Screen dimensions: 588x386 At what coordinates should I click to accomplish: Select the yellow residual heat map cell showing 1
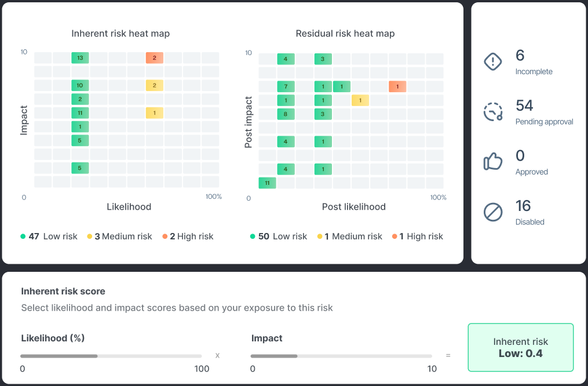[360, 100]
